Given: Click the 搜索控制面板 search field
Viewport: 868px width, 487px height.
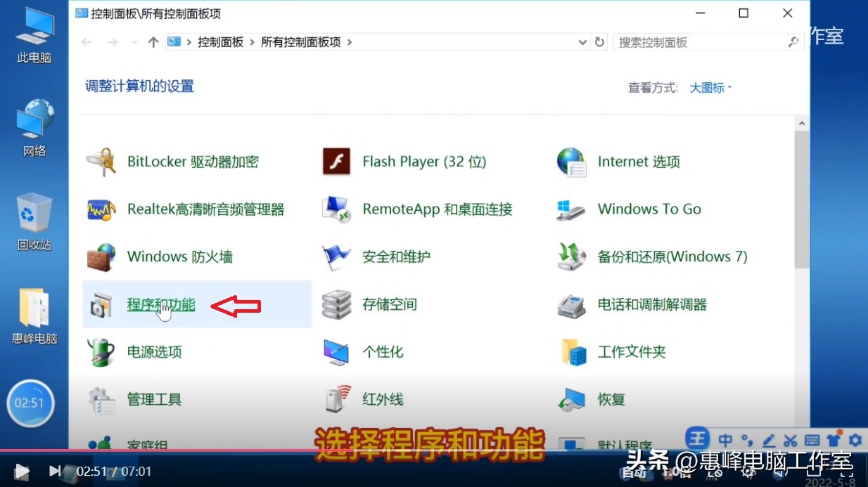Looking at the screenshot, I should [703, 41].
